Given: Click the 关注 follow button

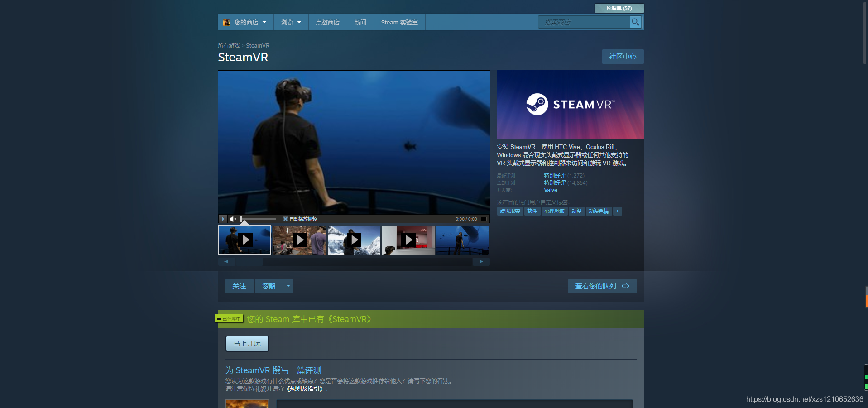Looking at the screenshot, I should tap(239, 286).
